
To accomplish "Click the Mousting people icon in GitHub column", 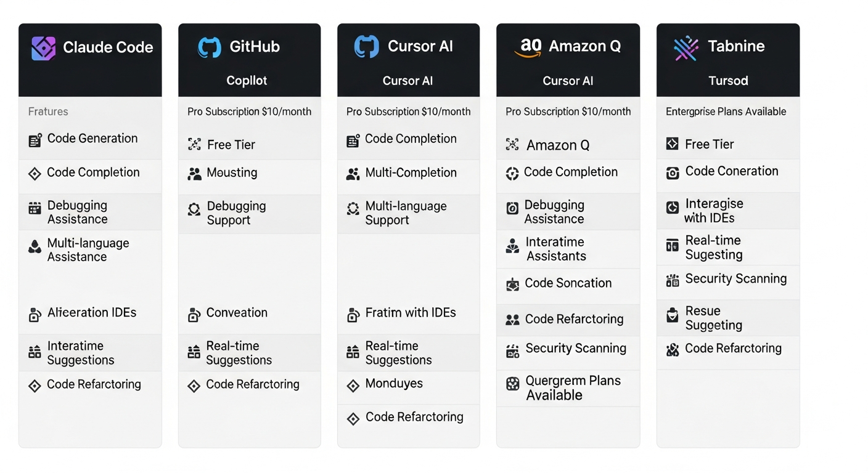I will (194, 174).
